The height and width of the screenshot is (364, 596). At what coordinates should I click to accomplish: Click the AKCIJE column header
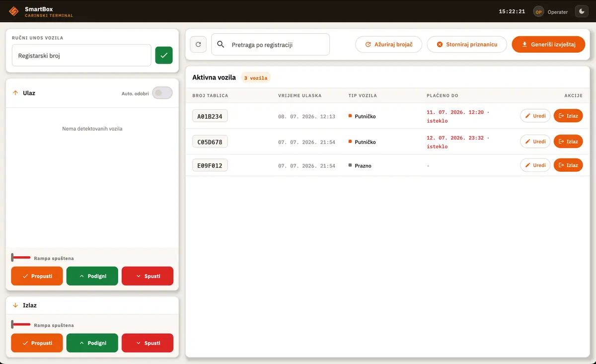573,95
